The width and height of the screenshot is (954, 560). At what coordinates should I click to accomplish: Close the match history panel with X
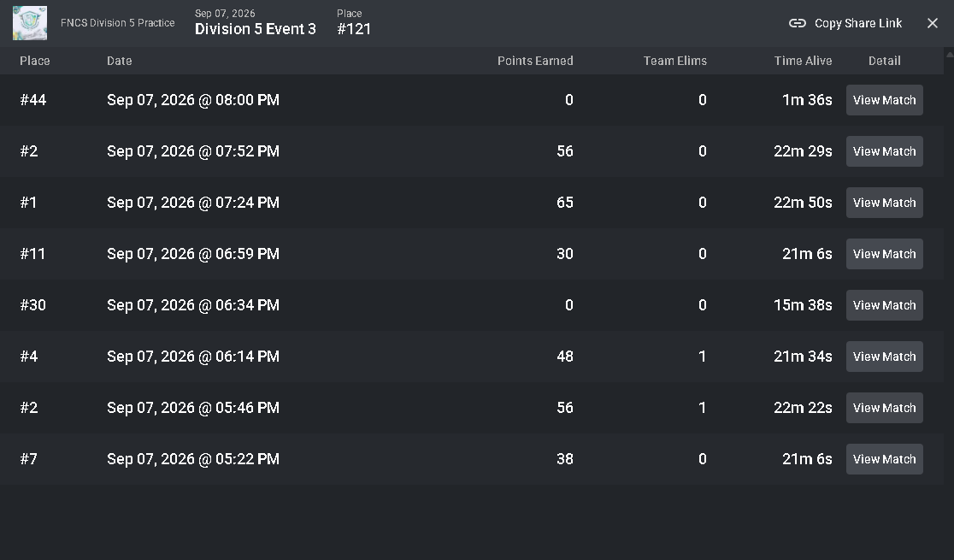pos(932,23)
